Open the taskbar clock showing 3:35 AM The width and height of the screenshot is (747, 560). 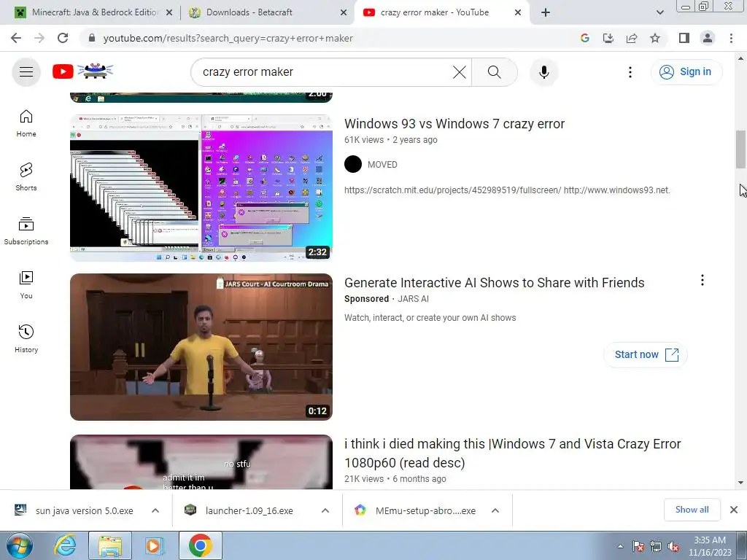click(710, 546)
